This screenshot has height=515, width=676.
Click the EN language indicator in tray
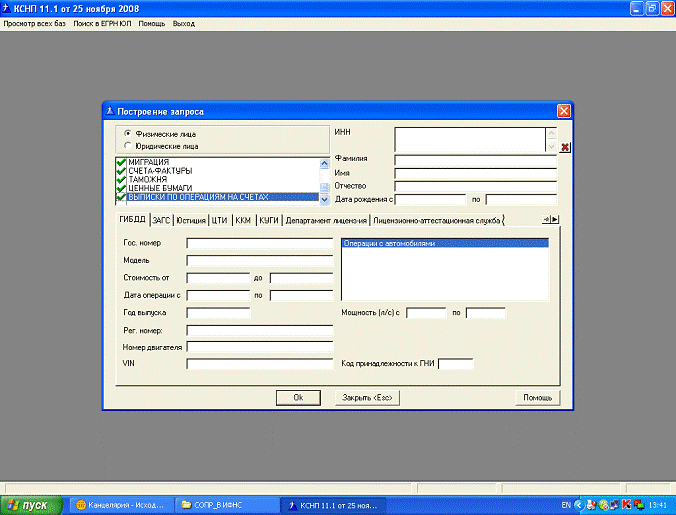pos(566,505)
